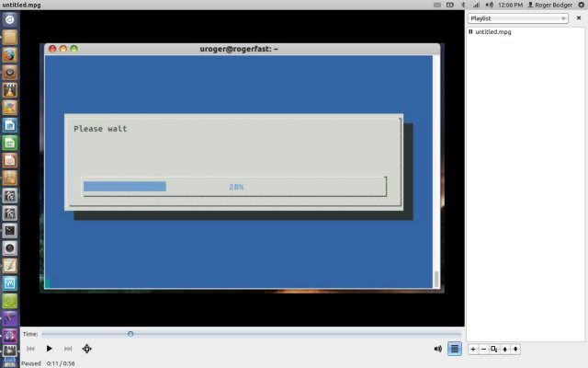Image resolution: width=588 pixels, height=368 pixels.
Task: Open the green circular launcher icon
Action: pyautogui.click(x=10, y=301)
